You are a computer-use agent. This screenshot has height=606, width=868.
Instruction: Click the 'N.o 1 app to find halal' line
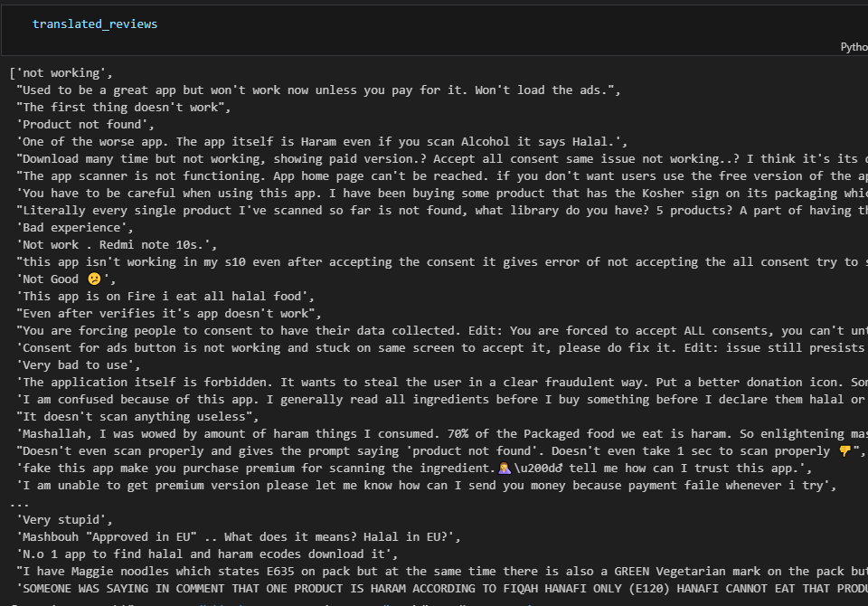point(207,554)
